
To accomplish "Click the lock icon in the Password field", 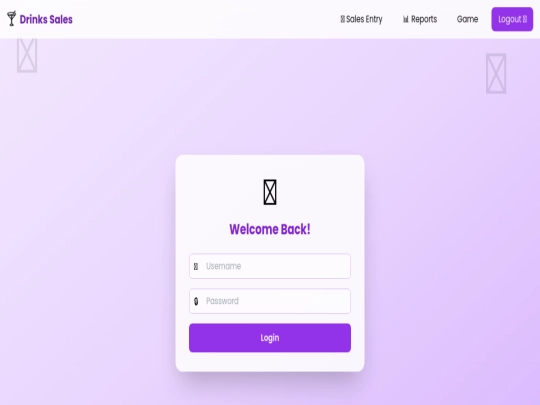I will tap(196, 301).
